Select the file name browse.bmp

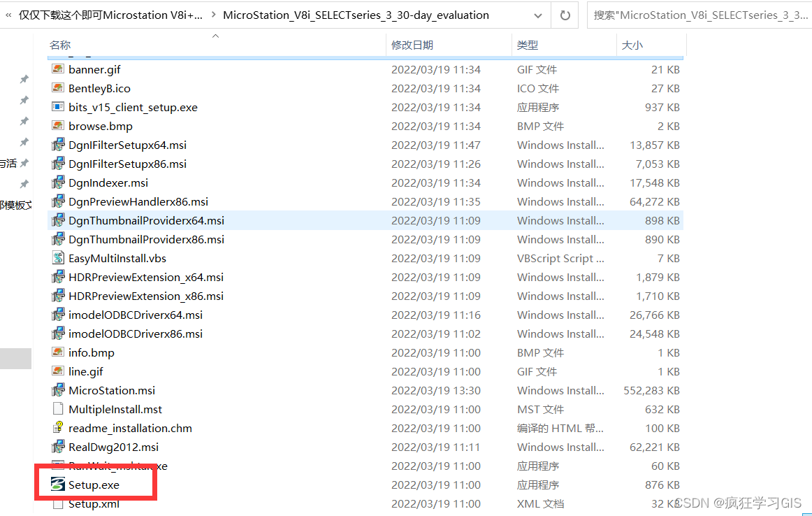click(x=101, y=127)
